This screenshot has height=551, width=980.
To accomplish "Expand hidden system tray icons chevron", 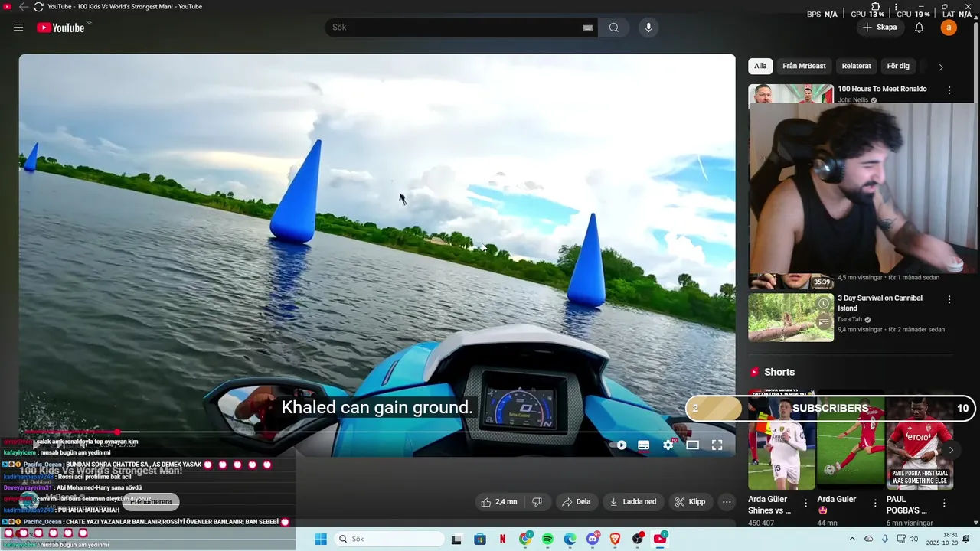I will (852, 539).
